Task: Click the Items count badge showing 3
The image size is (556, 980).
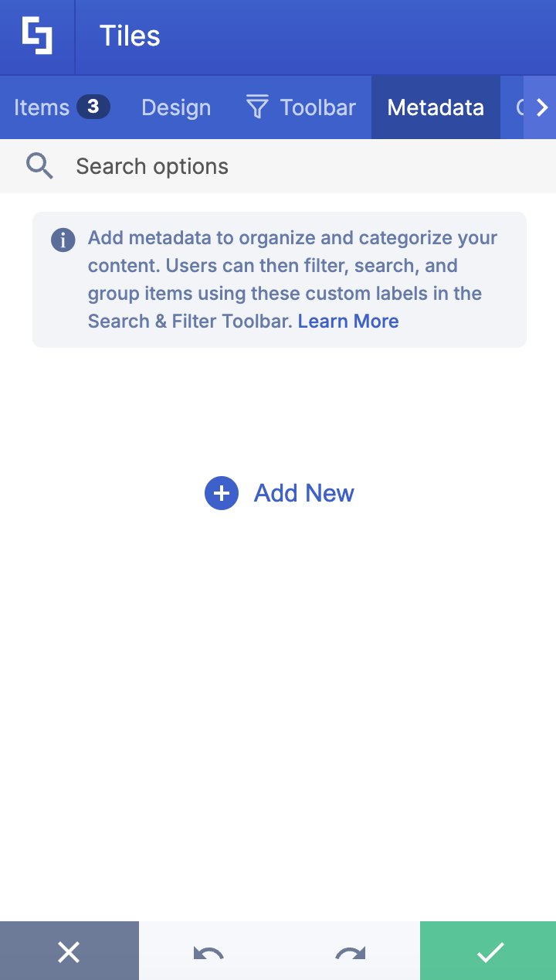Action: (x=92, y=107)
